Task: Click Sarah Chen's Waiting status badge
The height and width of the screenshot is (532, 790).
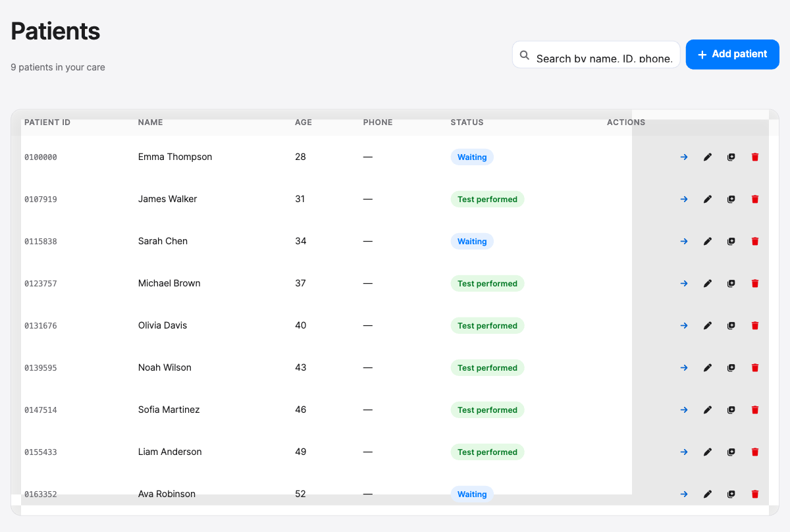Action: [x=472, y=242]
